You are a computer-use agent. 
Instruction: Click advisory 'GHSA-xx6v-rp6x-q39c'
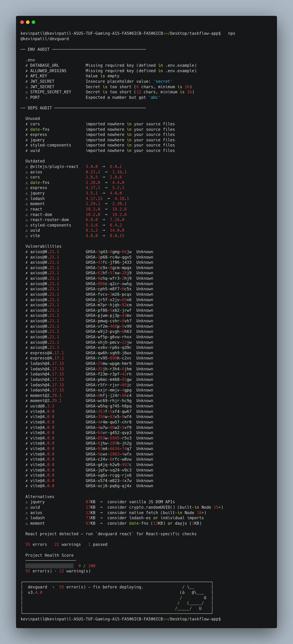point(109,347)
